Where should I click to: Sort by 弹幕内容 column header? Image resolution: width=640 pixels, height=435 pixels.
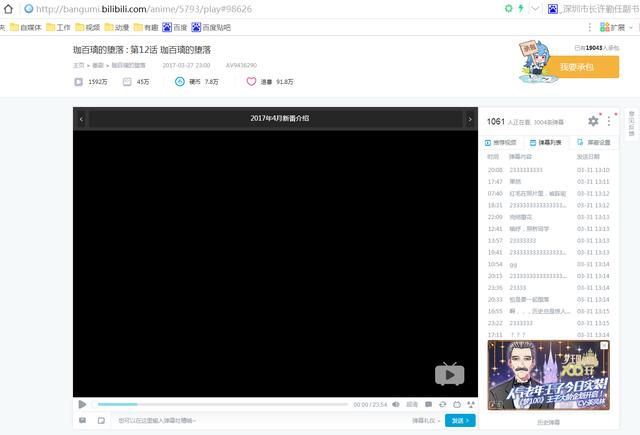(520, 157)
